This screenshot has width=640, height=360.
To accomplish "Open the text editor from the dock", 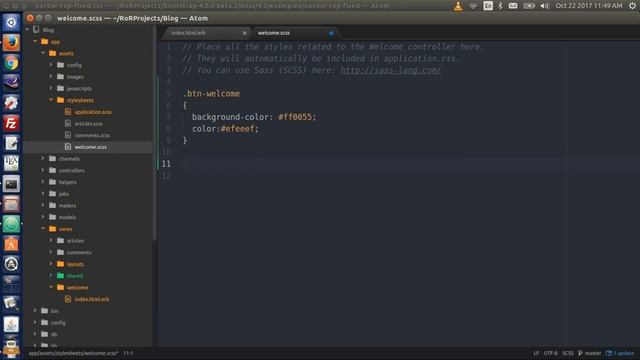I will [x=11, y=143].
